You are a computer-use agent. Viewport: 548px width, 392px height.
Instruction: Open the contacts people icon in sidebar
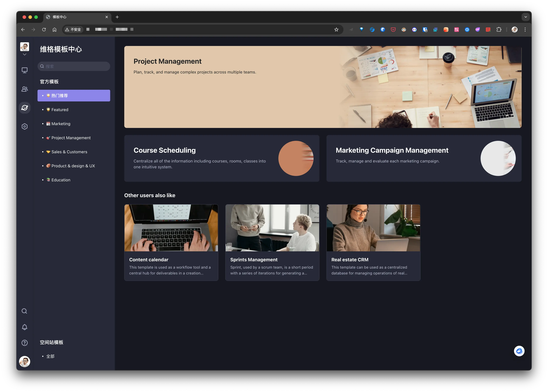pyautogui.click(x=24, y=89)
